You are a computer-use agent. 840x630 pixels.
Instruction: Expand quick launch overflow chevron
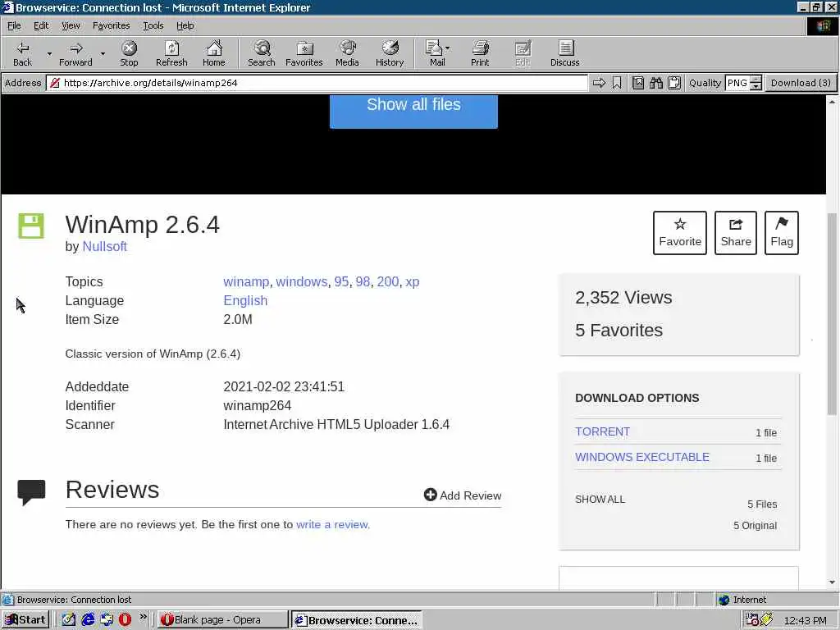click(143, 617)
